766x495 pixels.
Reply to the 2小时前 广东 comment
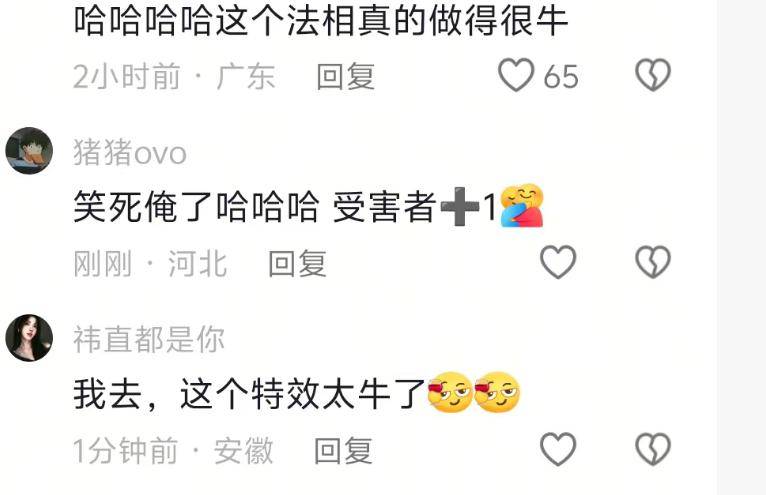coord(345,77)
